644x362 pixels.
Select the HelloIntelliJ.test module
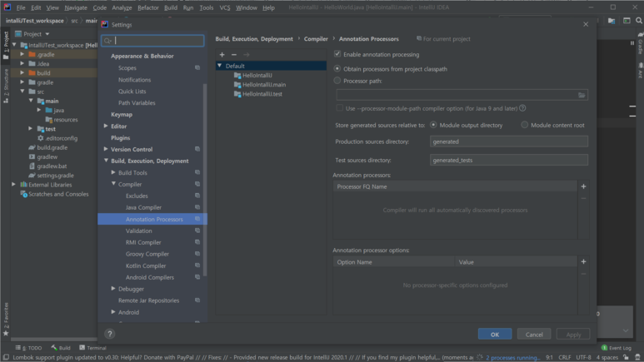[x=258, y=94]
